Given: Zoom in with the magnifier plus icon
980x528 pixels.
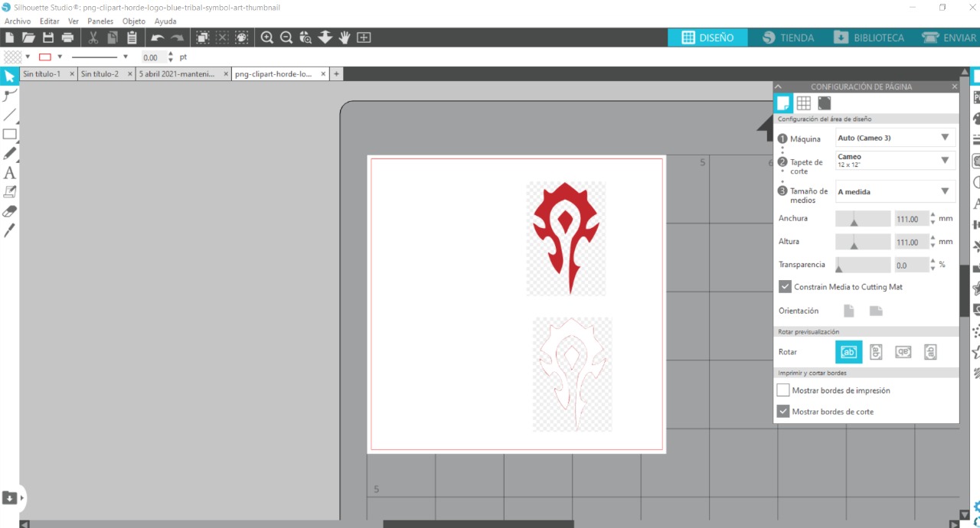Looking at the screenshot, I should (x=267, y=37).
